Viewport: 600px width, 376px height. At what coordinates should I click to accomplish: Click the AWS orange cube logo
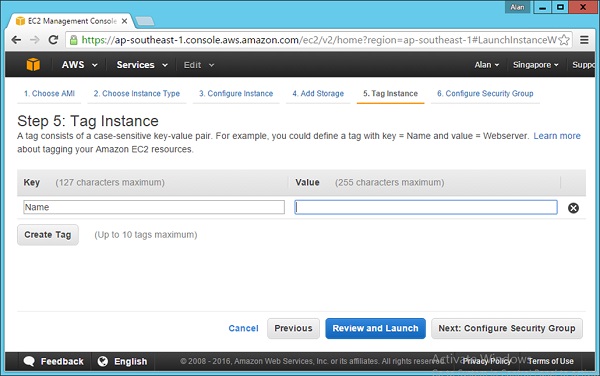[33, 64]
